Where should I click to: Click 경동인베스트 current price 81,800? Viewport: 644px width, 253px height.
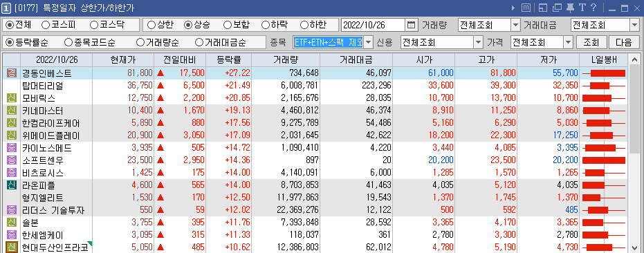(x=139, y=73)
